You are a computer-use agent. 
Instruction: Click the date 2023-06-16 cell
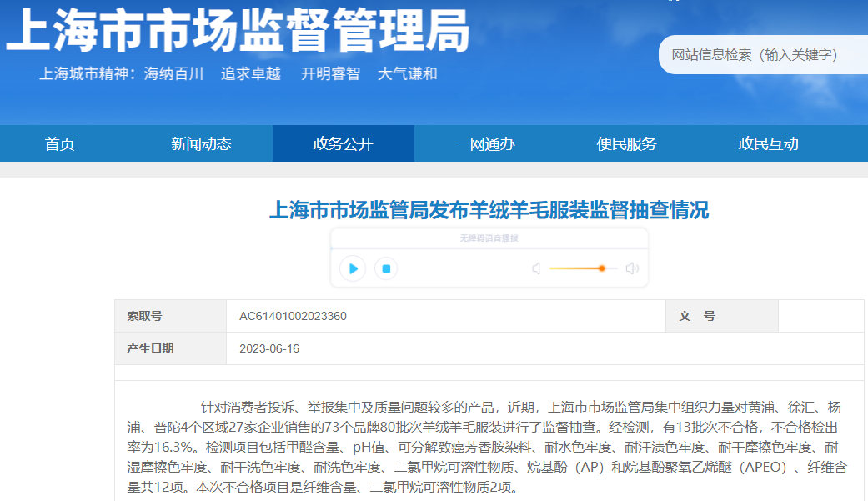[x=268, y=348]
